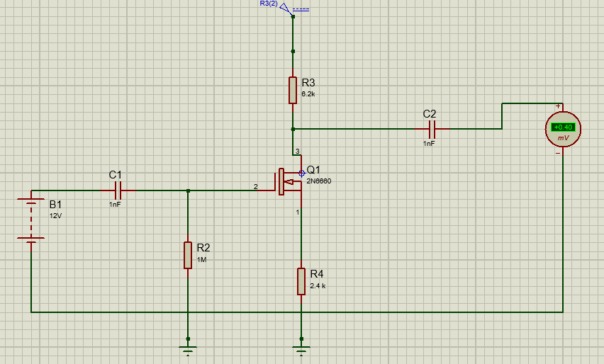Click the "2.4 k" resistor value
This screenshot has width=604, height=364.
pyautogui.click(x=318, y=286)
